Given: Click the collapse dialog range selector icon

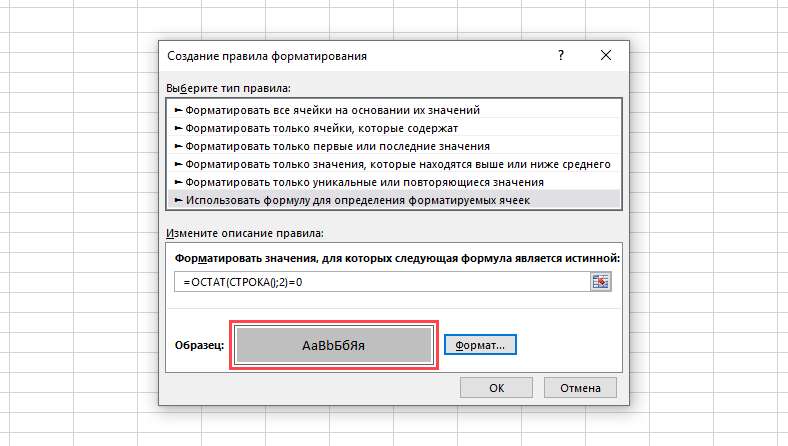Looking at the screenshot, I should 600,282.
